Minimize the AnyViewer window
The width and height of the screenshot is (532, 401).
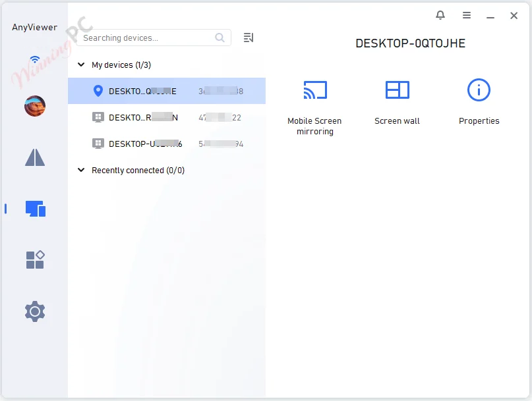(x=490, y=17)
